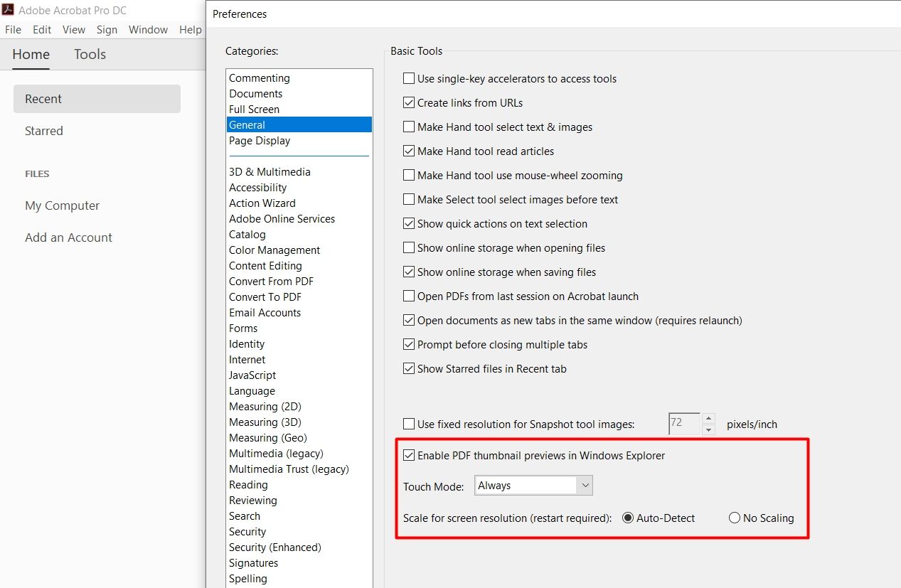Select Catalog category
This screenshot has height=588, width=901.
299,235
